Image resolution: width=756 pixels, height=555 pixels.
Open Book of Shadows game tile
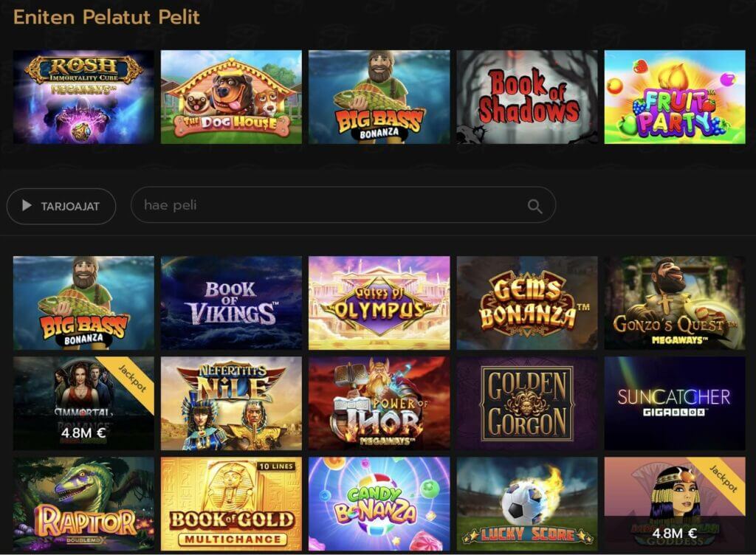pyautogui.click(x=527, y=97)
